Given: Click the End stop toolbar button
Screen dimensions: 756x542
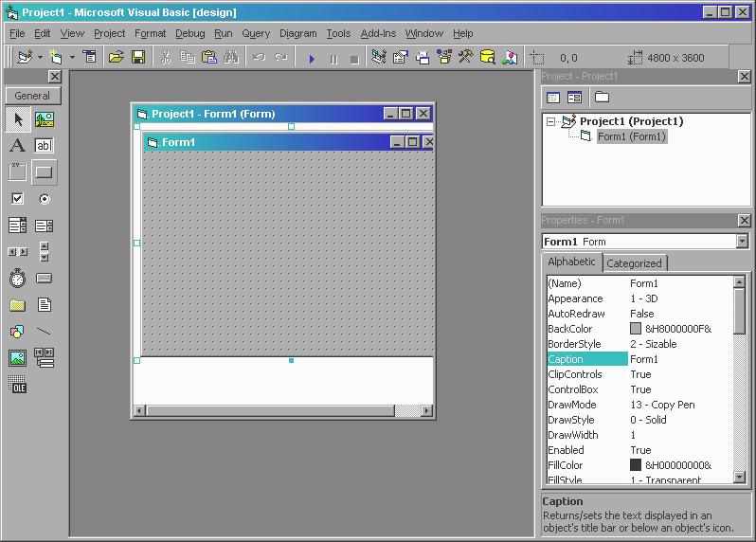Looking at the screenshot, I should click(x=355, y=59).
